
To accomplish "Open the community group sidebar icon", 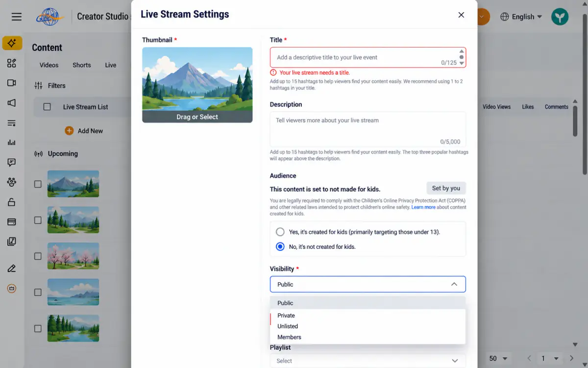I will coord(12,182).
